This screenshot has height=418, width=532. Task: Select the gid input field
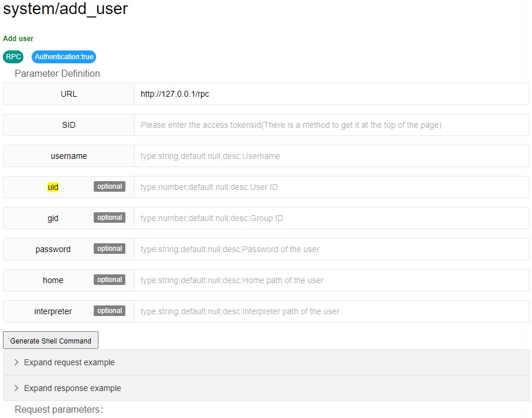331,218
